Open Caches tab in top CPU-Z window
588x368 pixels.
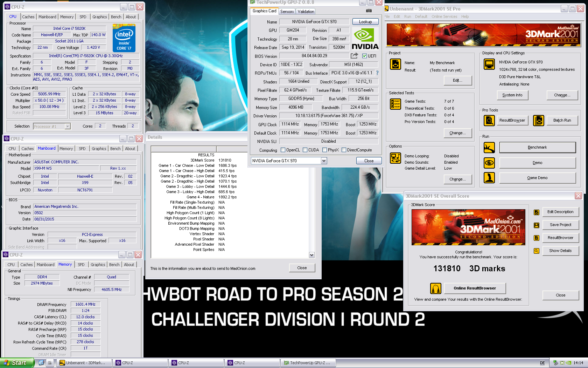coord(28,17)
